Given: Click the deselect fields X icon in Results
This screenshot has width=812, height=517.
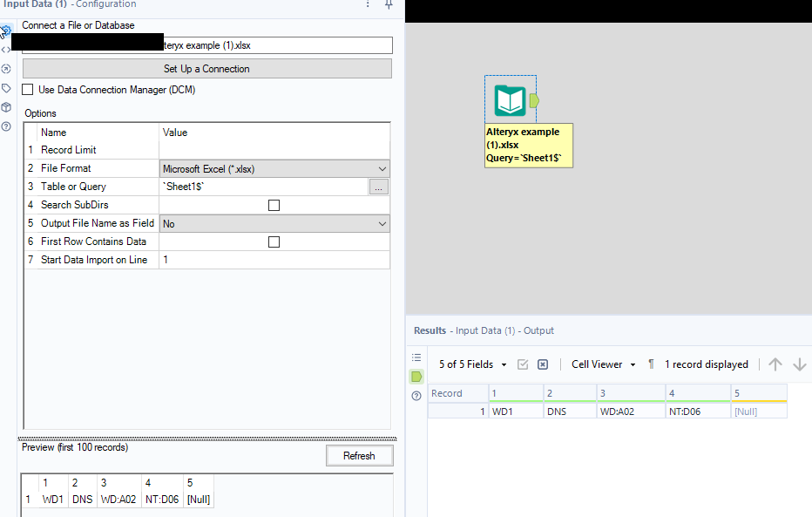Looking at the screenshot, I should (542, 364).
